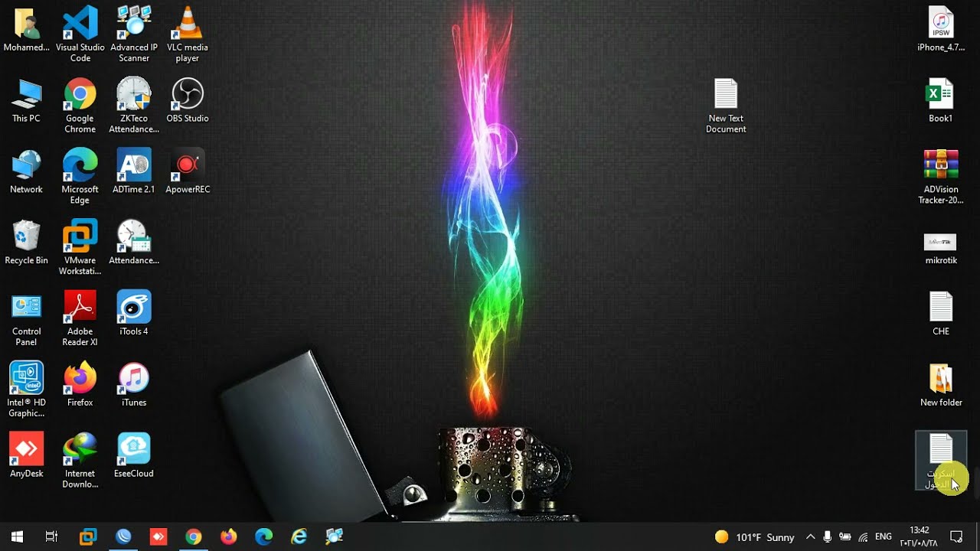980x551 pixels.
Task: Select the VMware Workstation desktop shortcut
Action: point(80,248)
